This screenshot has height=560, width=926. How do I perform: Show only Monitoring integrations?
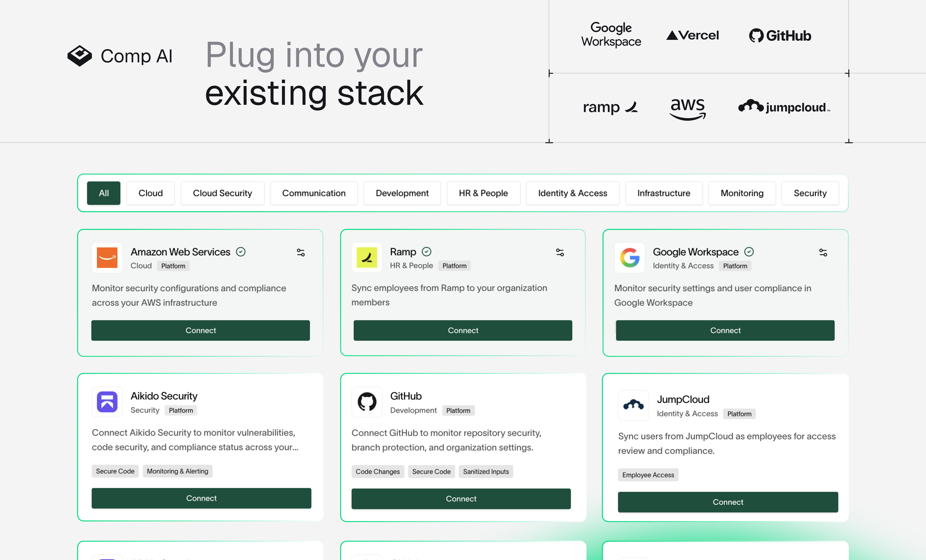(742, 193)
